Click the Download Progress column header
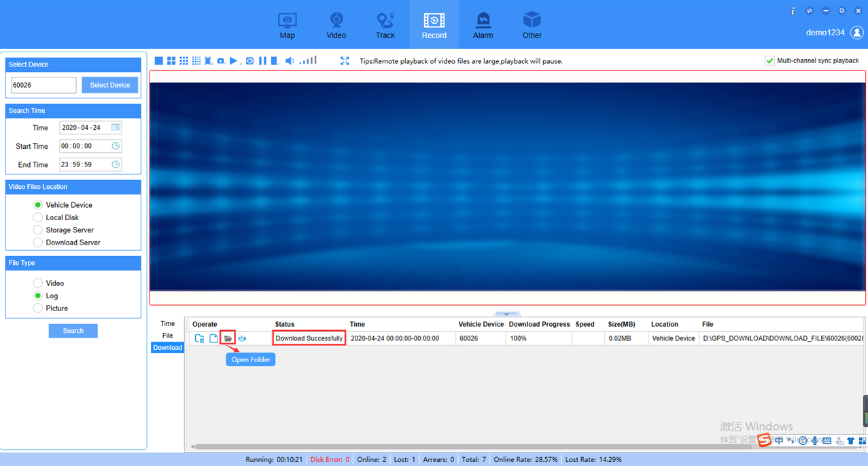 pyautogui.click(x=539, y=324)
